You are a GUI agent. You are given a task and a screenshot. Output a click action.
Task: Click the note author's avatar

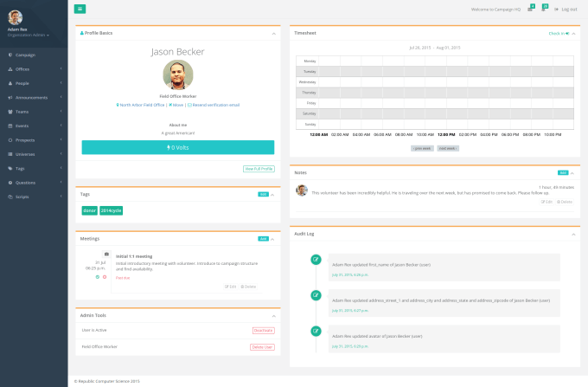pyautogui.click(x=302, y=190)
